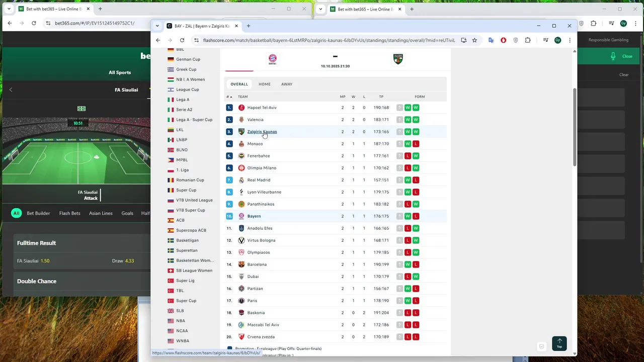Click the Bayern team logo in match header

pos(272,59)
